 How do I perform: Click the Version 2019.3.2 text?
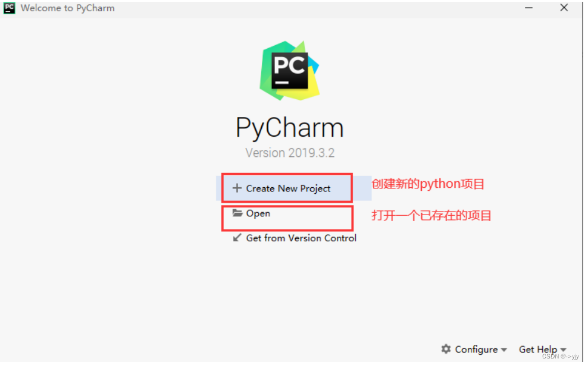pyautogui.click(x=290, y=153)
